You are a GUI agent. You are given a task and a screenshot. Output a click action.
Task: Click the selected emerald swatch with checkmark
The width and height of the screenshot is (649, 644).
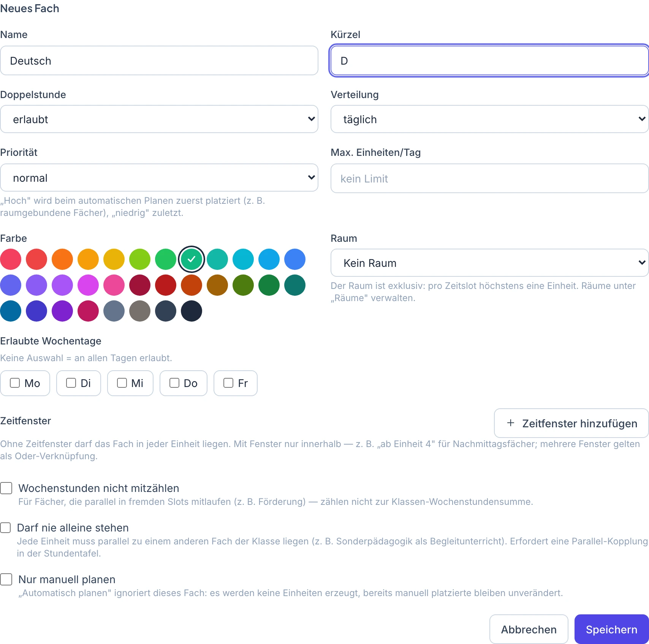(x=192, y=259)
